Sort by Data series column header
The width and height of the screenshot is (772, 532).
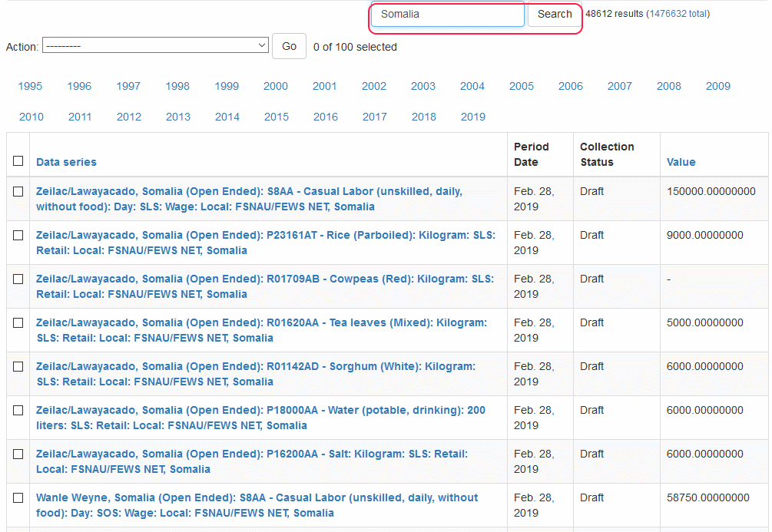pos(66,162)
